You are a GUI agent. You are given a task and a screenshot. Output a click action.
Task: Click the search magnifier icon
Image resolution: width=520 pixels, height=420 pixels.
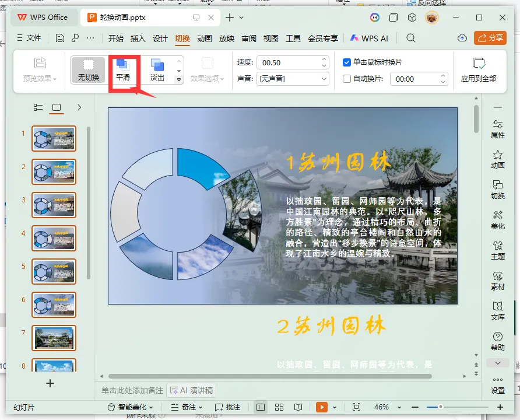(x=411, y=38)
